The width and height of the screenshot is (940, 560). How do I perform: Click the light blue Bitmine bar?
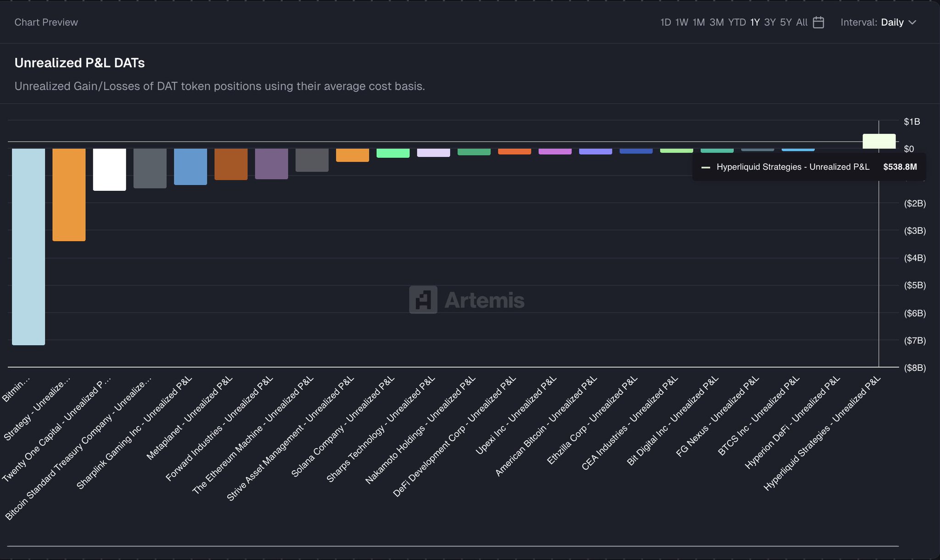click(x=28, y=246)
